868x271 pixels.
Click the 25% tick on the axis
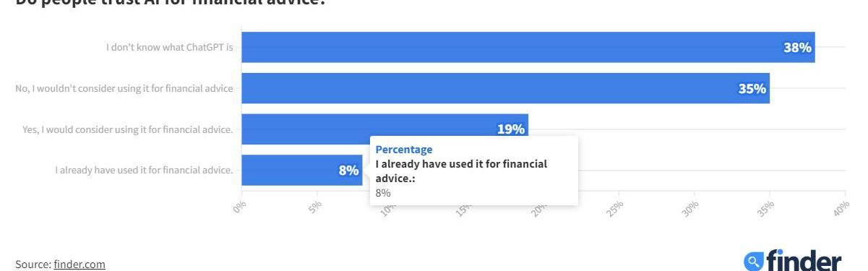coord(616,207)
